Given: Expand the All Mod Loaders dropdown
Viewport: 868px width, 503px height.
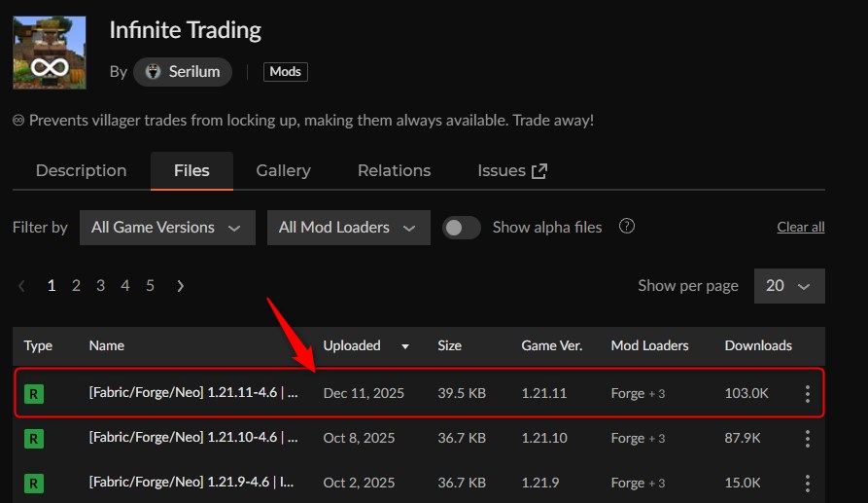Looking at the screenshot, I should 348,227.
